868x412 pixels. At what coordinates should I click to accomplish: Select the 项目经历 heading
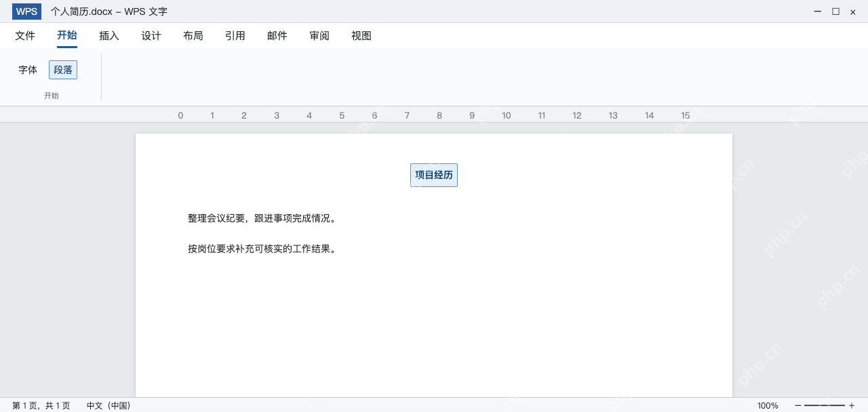click(x=434, y=175)
